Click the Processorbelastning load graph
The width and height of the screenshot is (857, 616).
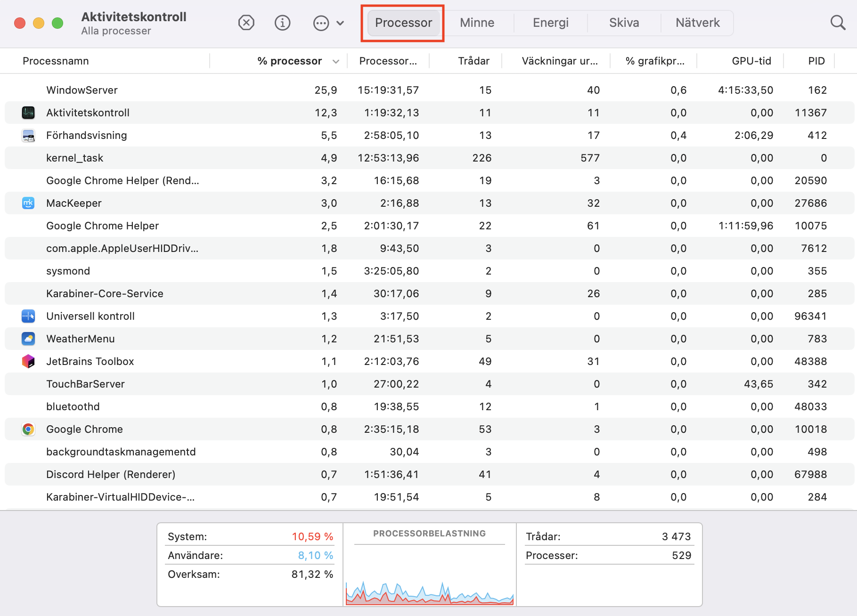click(429, 592)
